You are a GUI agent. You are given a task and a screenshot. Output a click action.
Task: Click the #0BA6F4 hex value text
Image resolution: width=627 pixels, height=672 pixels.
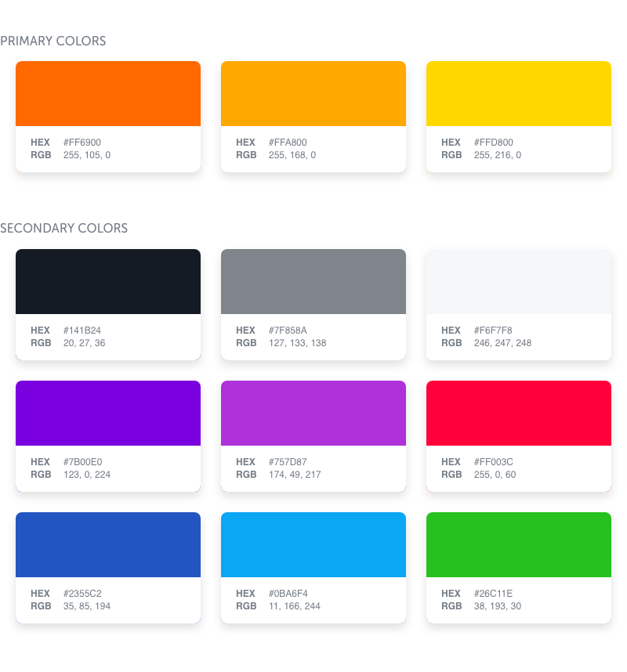point(288,594)
